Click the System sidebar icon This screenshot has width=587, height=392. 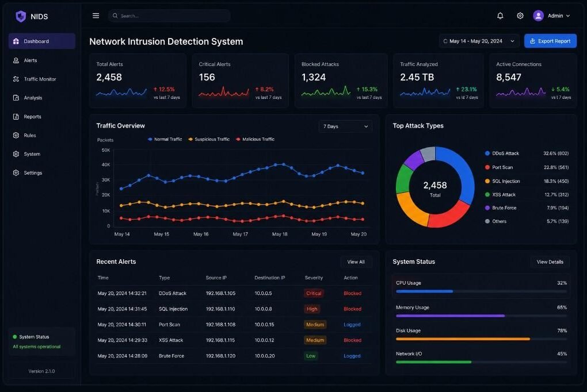(16, 154)
